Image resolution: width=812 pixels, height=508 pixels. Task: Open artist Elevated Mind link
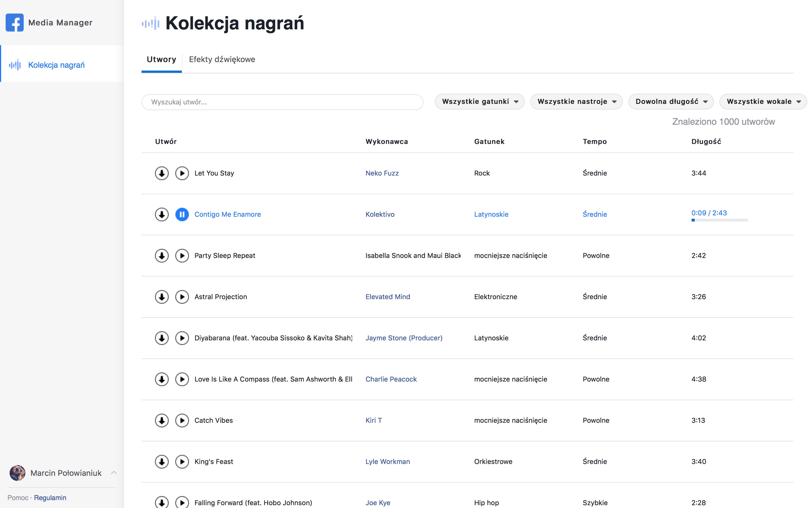tap(388, 297)
